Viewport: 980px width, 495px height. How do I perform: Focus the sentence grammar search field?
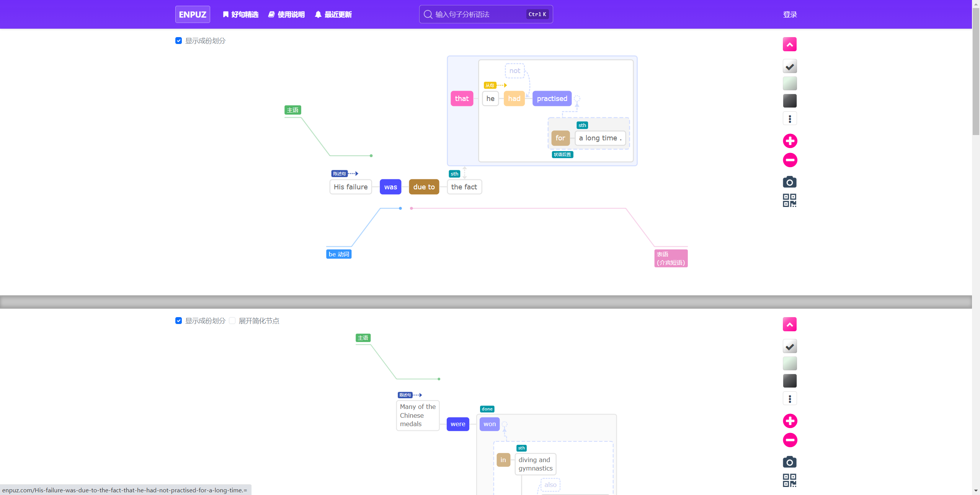coord(479,15)
